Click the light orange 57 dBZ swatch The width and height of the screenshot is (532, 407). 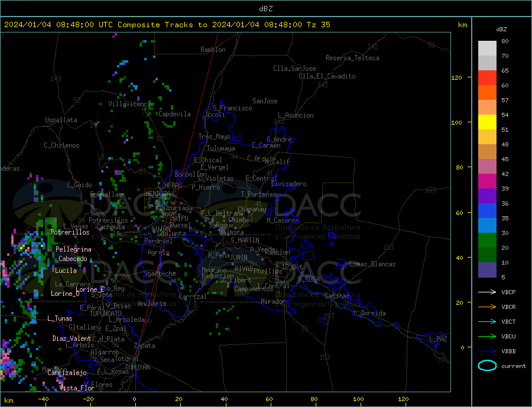point(487,107)
